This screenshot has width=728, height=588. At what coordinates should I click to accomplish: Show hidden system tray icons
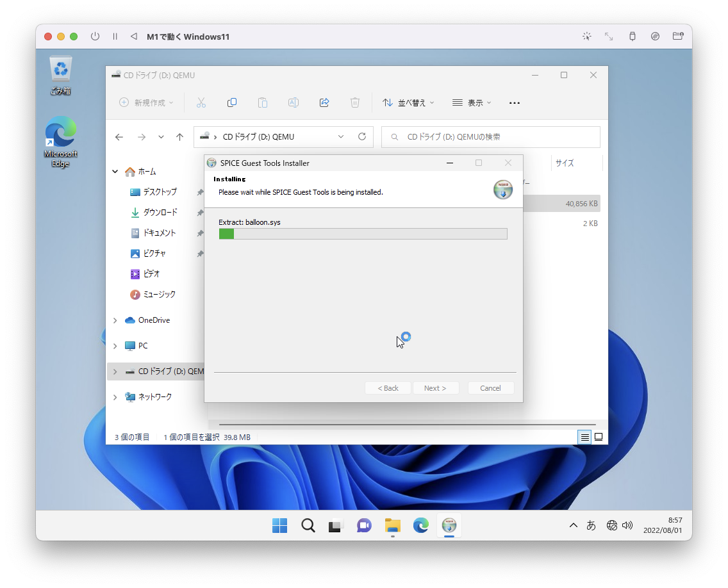574,525
